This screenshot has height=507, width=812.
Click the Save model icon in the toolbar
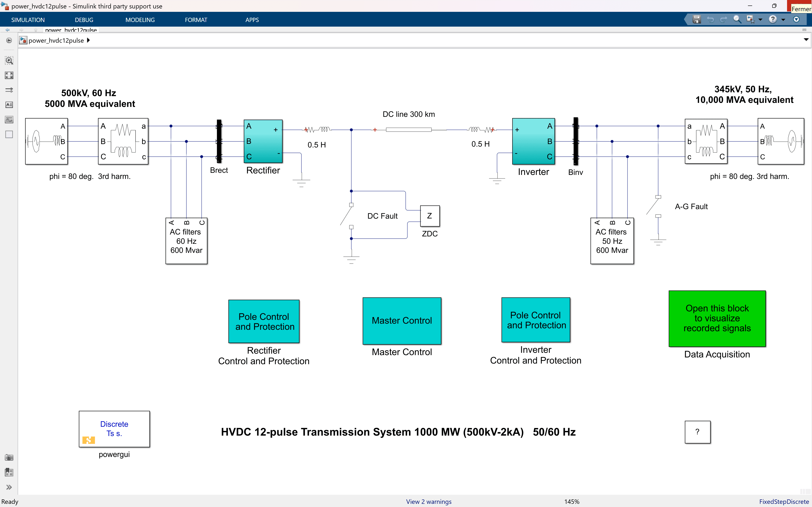click(x=697, y=19)
